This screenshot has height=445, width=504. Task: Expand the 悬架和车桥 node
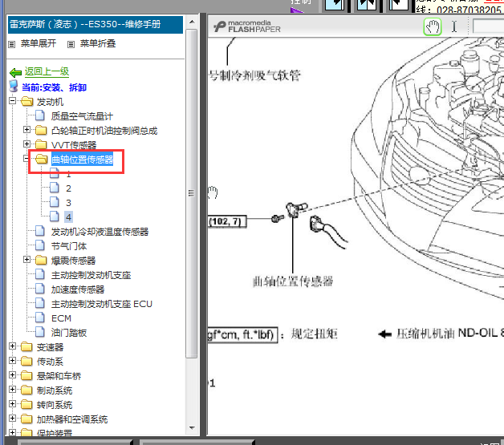[13, 375]
